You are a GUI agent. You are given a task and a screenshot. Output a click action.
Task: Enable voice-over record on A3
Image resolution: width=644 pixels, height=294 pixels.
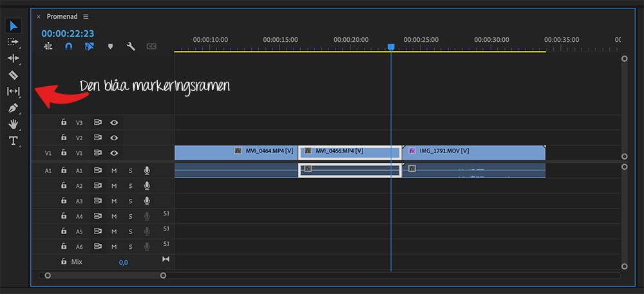tap(147, 201)
